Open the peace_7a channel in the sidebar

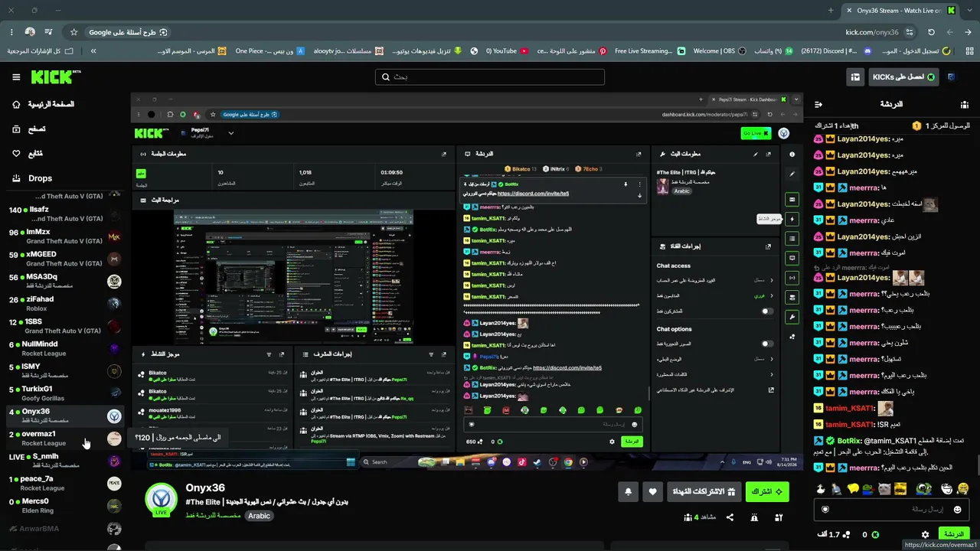coord(63,483)
